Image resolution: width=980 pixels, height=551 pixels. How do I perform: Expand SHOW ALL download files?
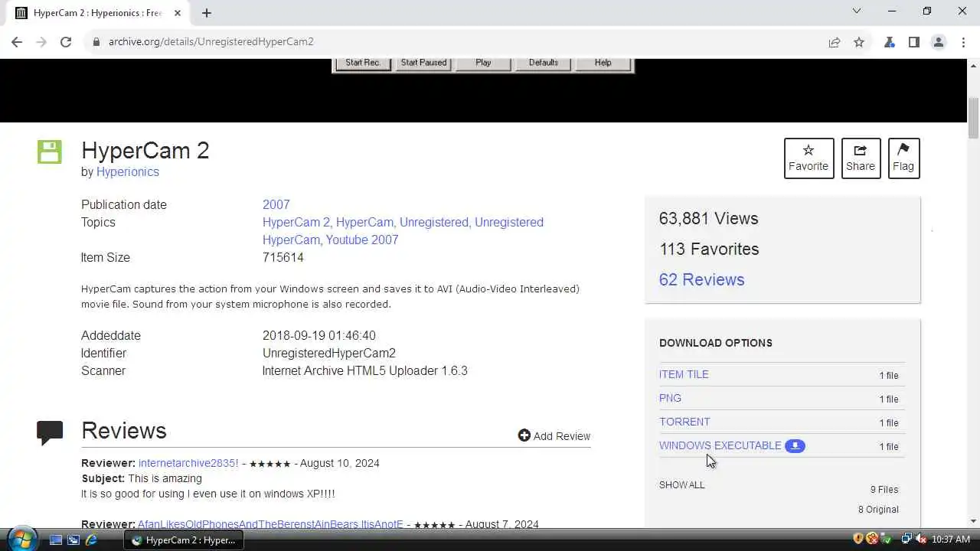pyautogui.click(x=681, y=485)
